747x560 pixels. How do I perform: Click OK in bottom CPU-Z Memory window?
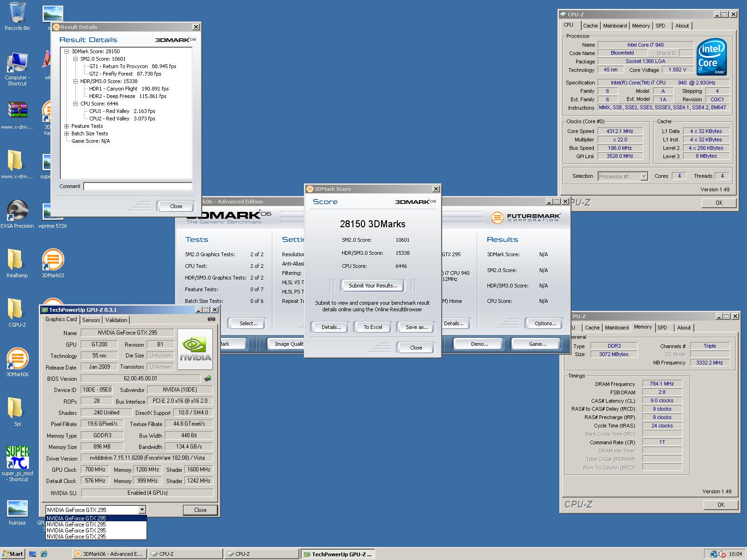click(721, 504)
